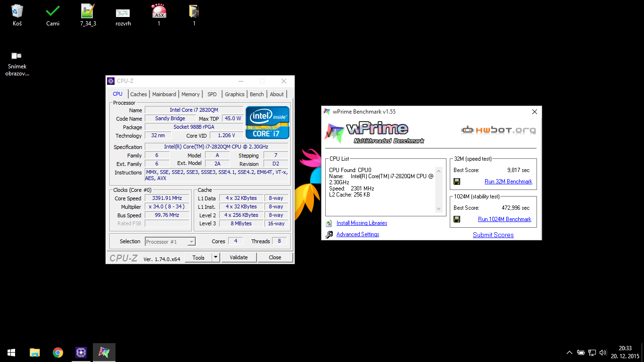Switch to the Caches tab
This screenshot has width=644, height=362.
(139, 94)
